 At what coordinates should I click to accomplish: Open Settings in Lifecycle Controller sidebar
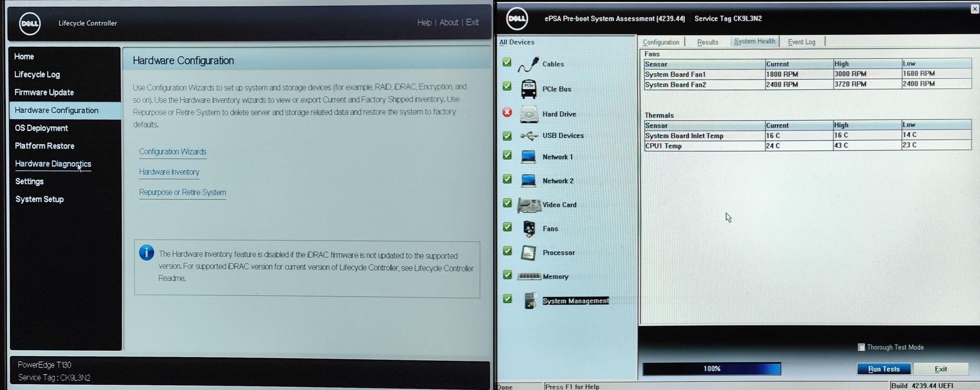29,182
